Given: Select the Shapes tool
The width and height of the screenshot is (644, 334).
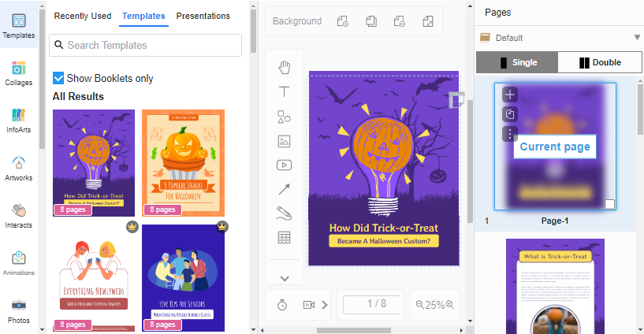Looking at the screenshot, I should pos(285,117).
